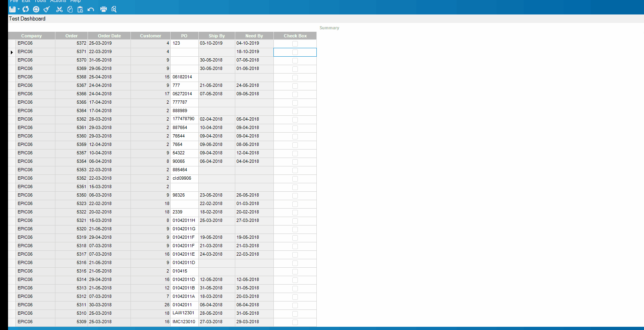The image size is (644, 330).
Task: Open Print Preview magnifier icon
Action: 114,9
